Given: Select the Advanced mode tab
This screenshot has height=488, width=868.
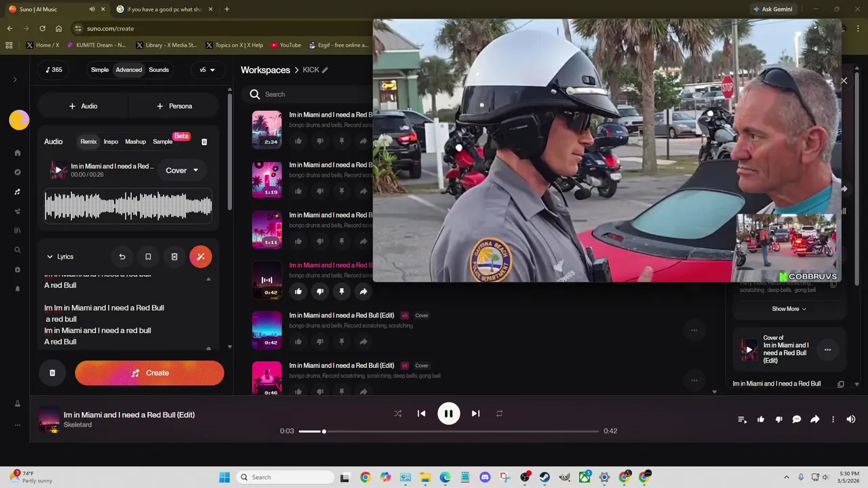Looking at the screenshot, I should coord(129,70).
